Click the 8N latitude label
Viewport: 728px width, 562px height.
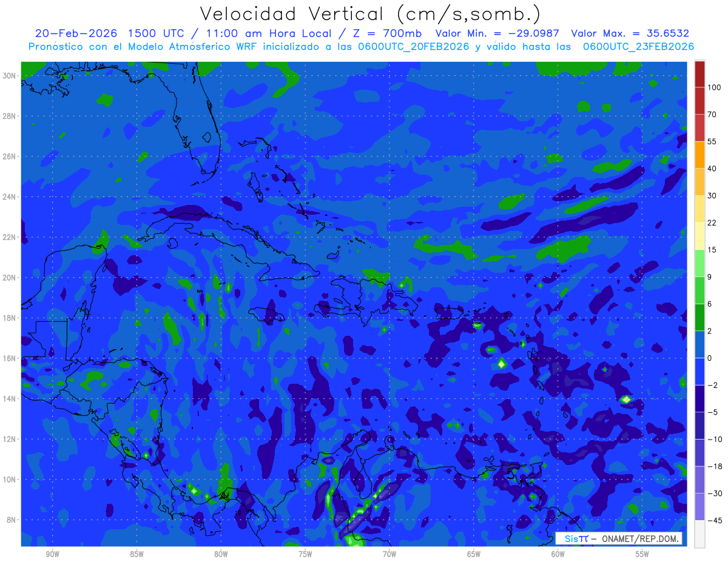[x=12, y=520]
